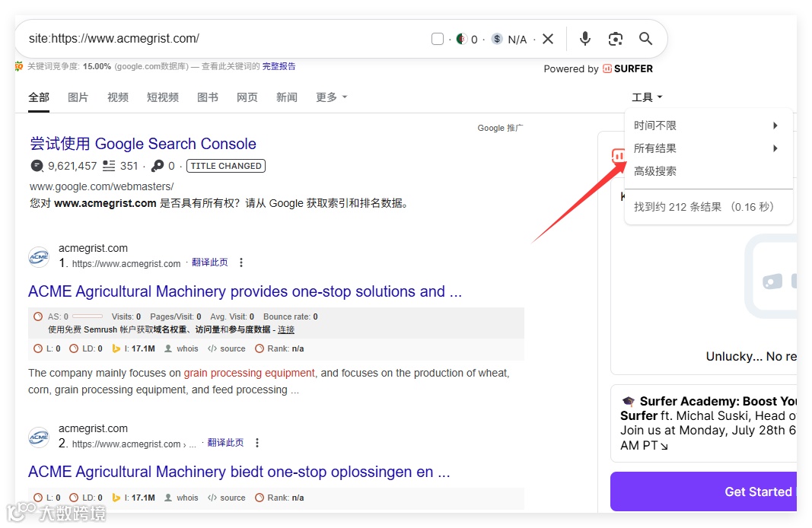Click whois link in result 2 SEO bar
The image size is (812, 528).
[x=187, y=498]
